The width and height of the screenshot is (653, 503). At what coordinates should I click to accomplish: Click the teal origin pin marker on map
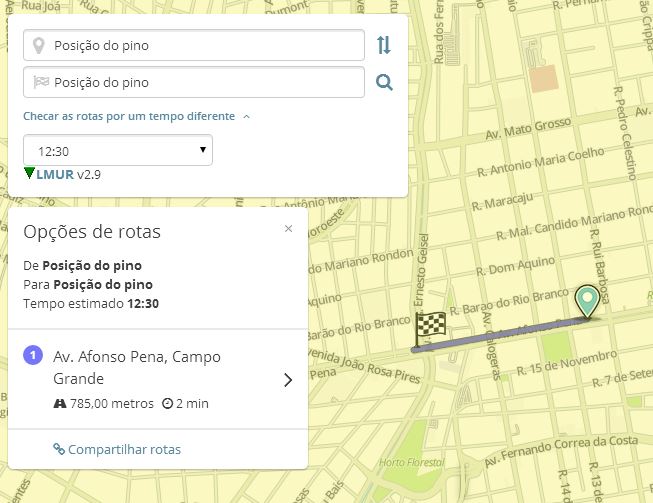[587, 301]
